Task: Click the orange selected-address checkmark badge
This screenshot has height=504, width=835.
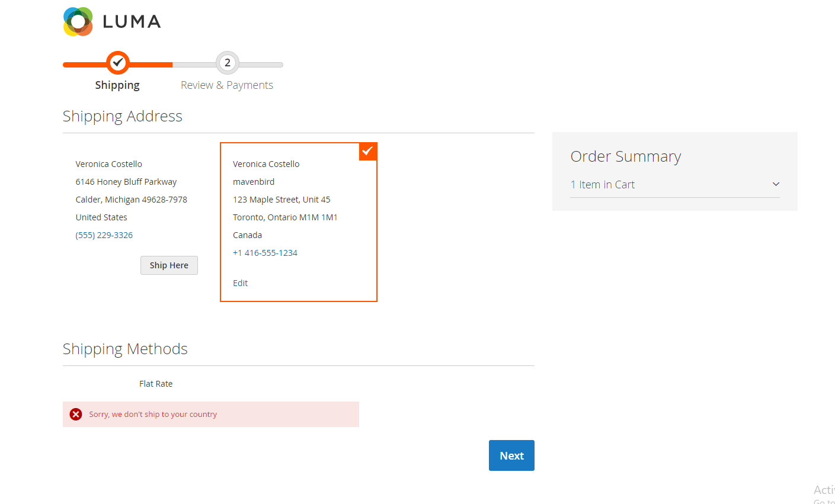Action: (368, 151)
